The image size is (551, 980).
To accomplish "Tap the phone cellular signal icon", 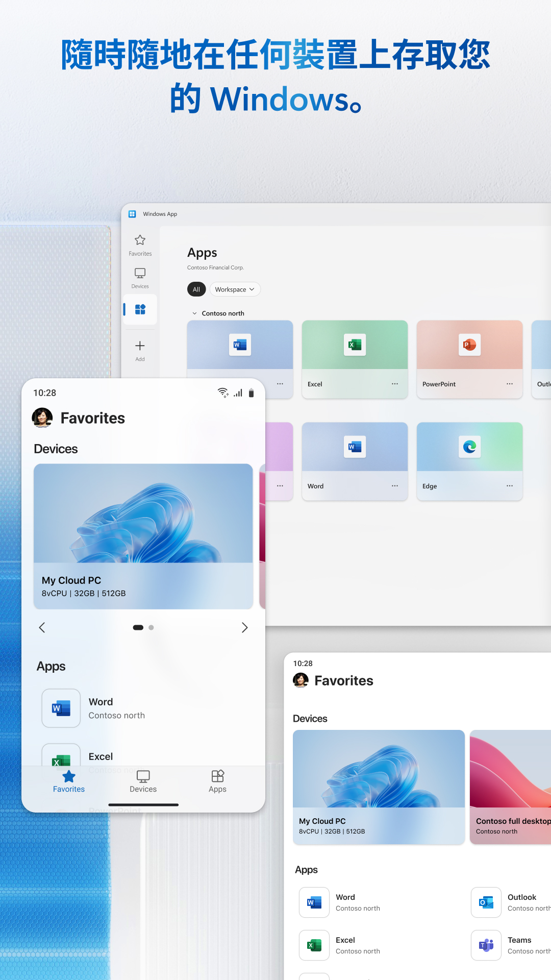I will coord(238,393).
